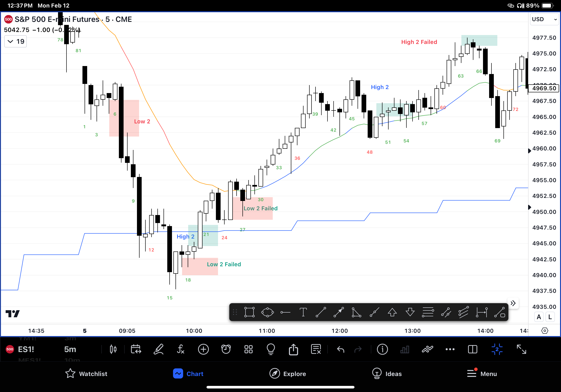Click the A auto-scale control
Screen dimensions: 561x392
point(538,317)
